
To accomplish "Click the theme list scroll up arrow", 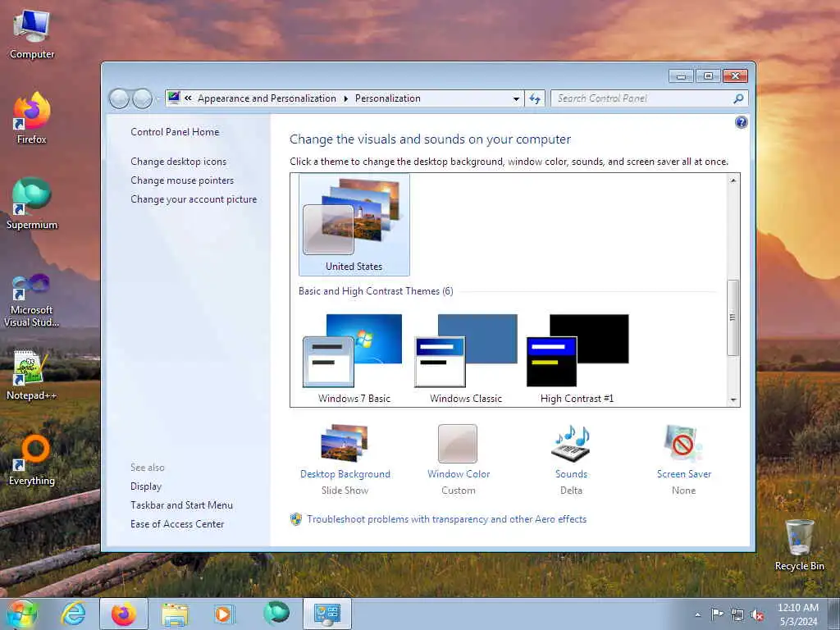I will click(x=733, y=181).
